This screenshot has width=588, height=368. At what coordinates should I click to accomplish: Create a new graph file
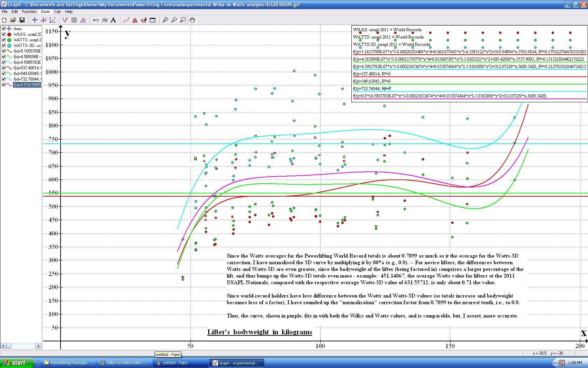click(5, 20)
